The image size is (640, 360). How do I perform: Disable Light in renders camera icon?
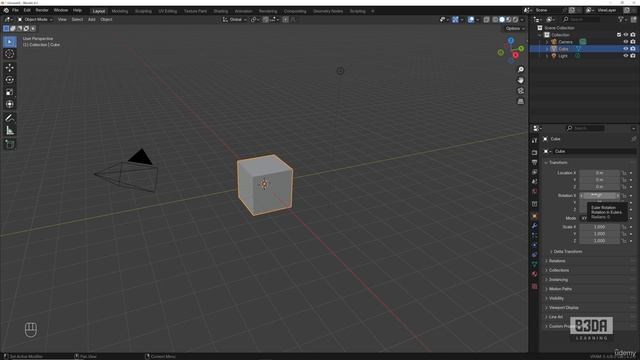tap(633, 56)
